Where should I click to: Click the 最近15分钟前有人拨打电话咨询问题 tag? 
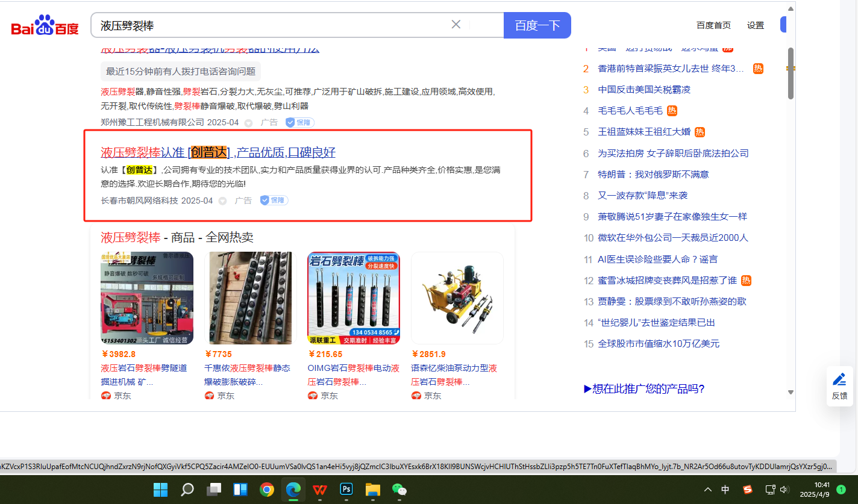(x=181, y=71)
